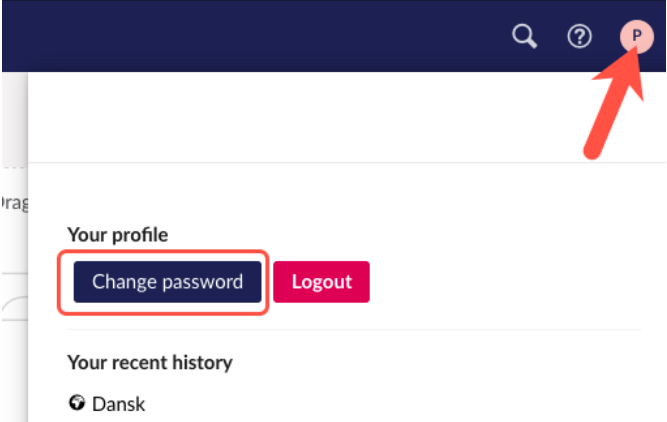Click the shadowed left edge of the profile panel
This screenshot has width=667, height=422.
(24, 247)
